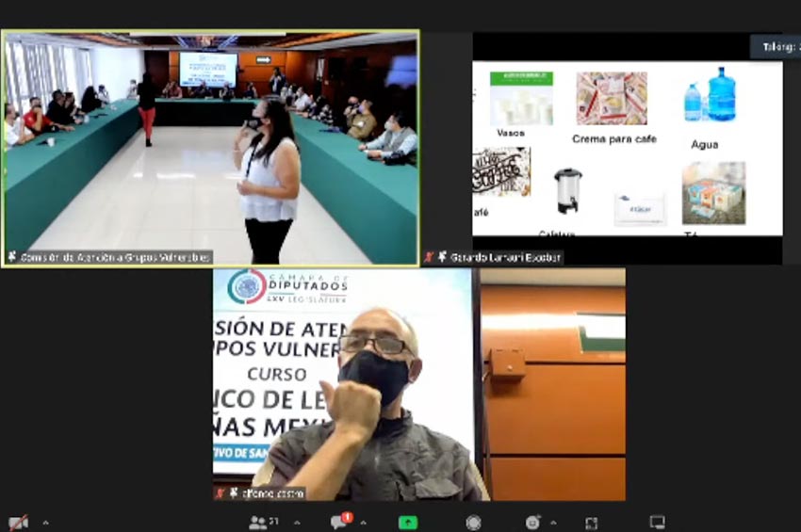Open the Reactions emoji menu
The height and width of the screenshot is (532, 801).
tap(532, 523)
